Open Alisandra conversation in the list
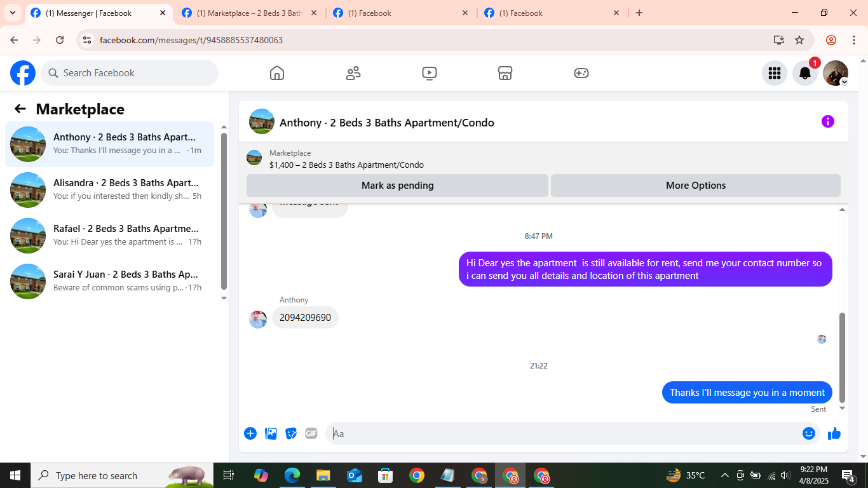 pos(110,190)
